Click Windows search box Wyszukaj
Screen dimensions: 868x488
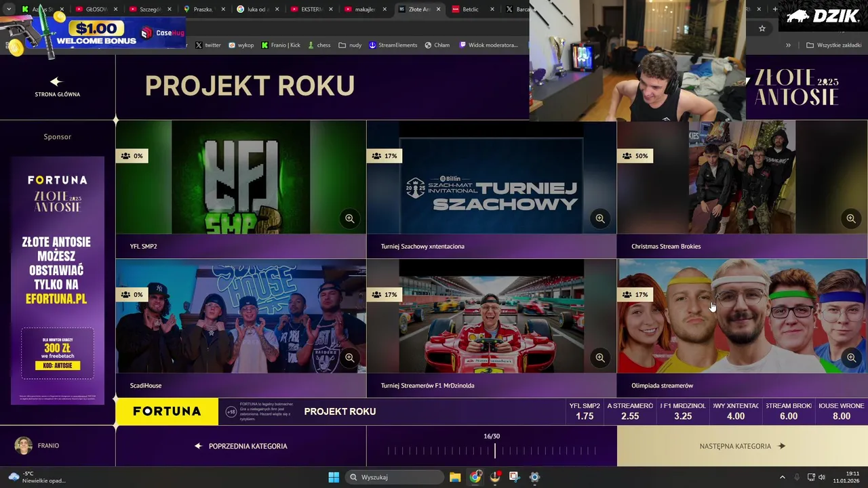[x=393, y=477]
